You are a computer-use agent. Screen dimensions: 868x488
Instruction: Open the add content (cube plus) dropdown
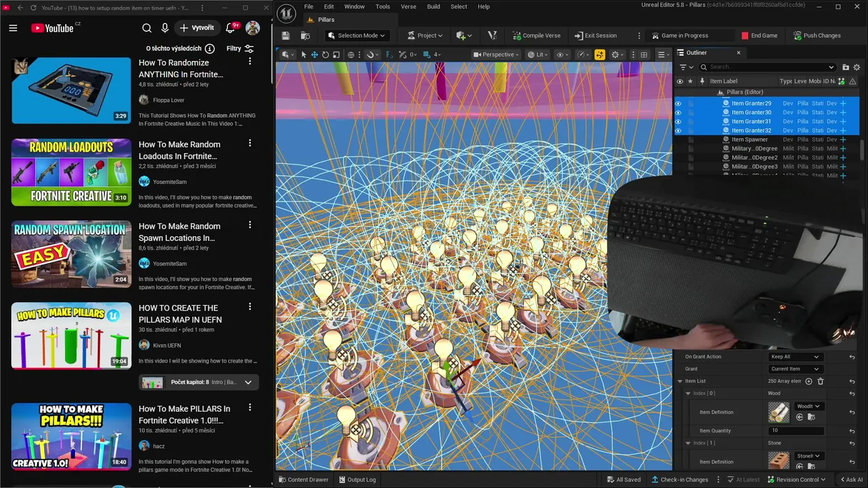pyautogui.click(x=465, y=35)
